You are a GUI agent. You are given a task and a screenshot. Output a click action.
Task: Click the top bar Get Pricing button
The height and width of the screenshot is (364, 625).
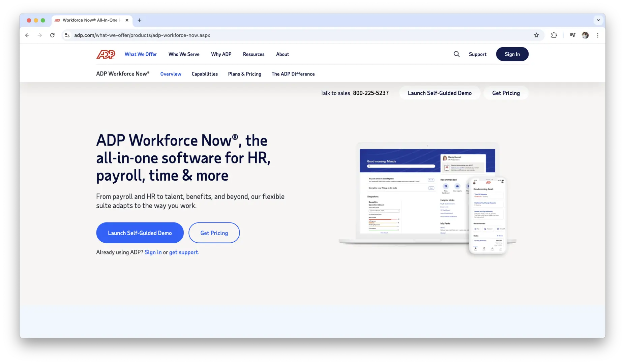tap(506, 93)
